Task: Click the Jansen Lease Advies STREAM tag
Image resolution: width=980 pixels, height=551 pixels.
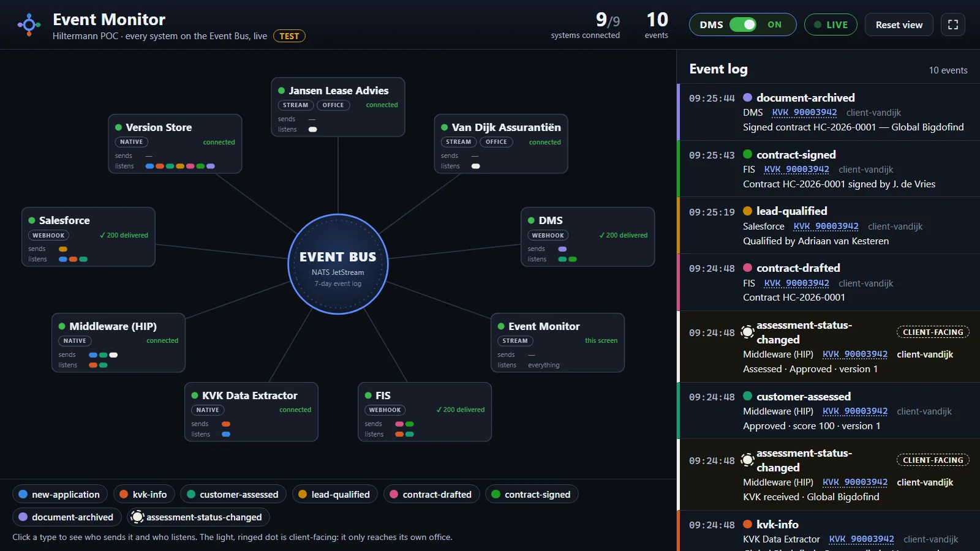Action: (295, 105)
